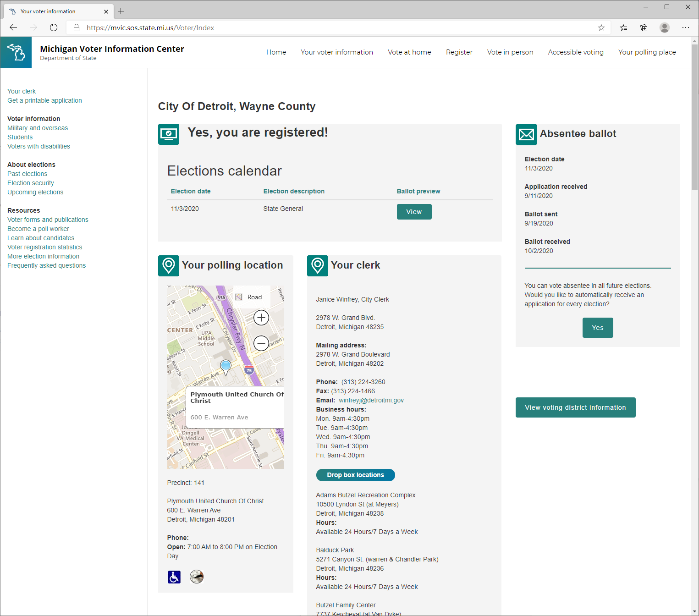Click the Precinct: 141 text
The image size is (699, 616).
(x=186, y=483)
